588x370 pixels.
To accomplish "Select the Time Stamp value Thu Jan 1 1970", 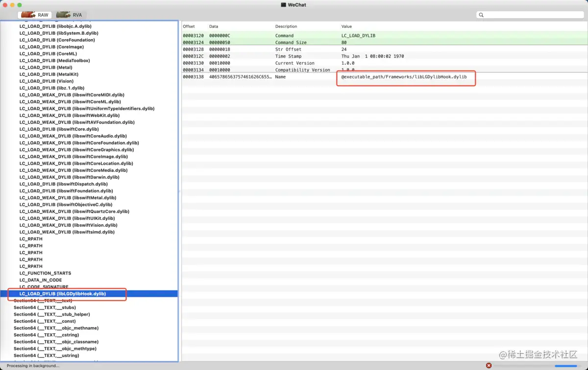I will coord(373,56).
